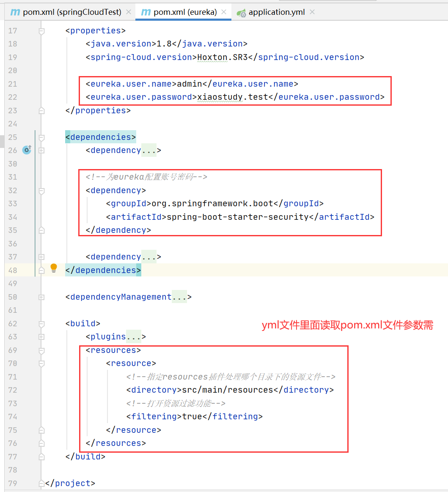Click the Hoxton.SR3 version text
This screenshot has width=448, height=492.
(223, 57)
